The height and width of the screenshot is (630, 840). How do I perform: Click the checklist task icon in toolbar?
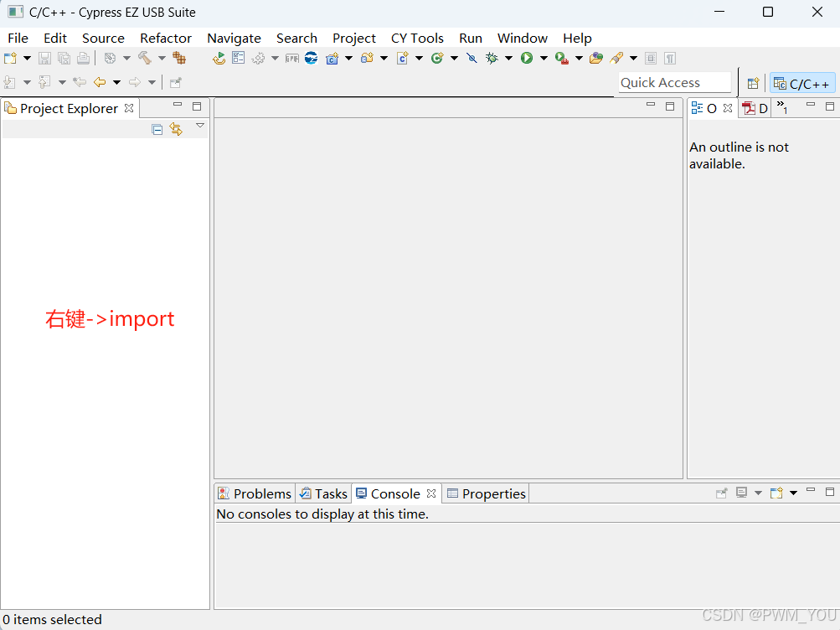tap(239, 58)
